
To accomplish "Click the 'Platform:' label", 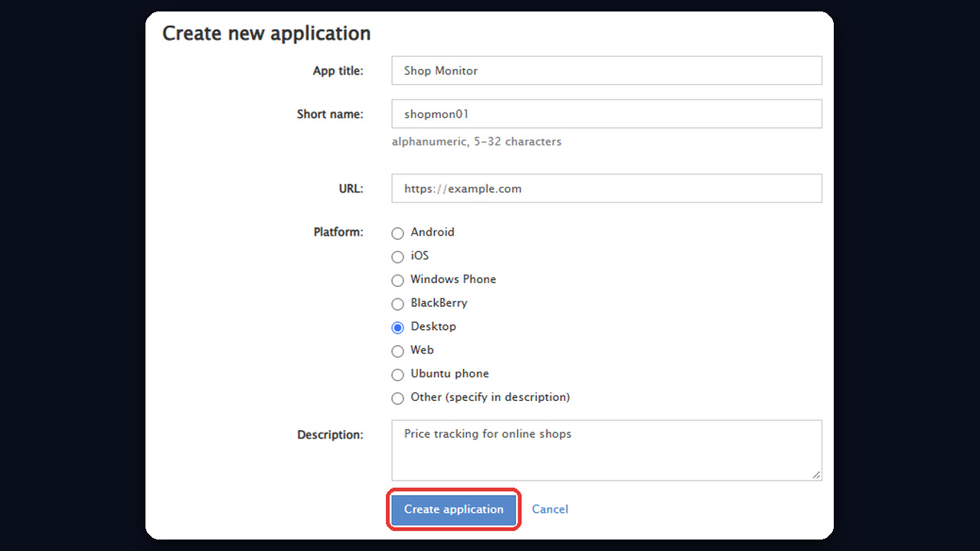I will click(x=338, y=233).
